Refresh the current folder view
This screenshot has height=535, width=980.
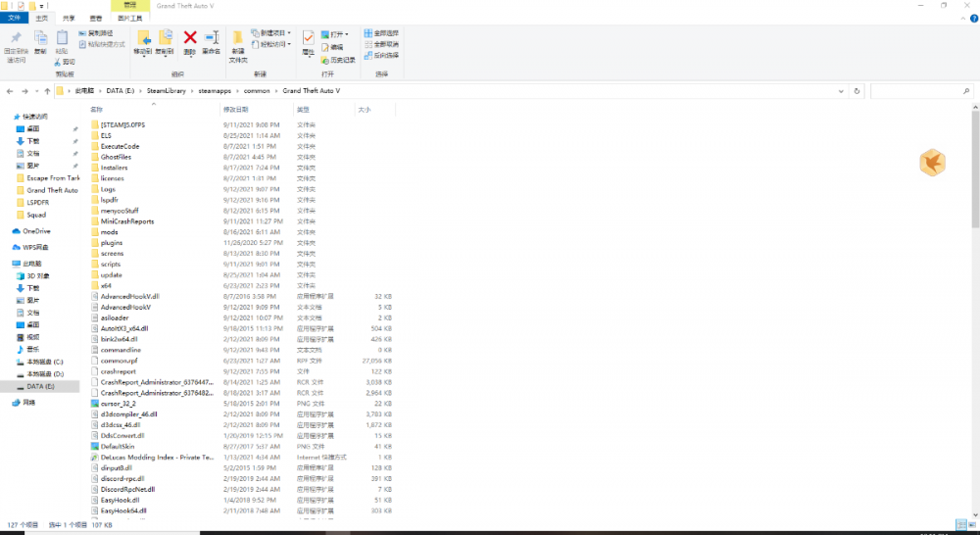(x=857, y=91)
